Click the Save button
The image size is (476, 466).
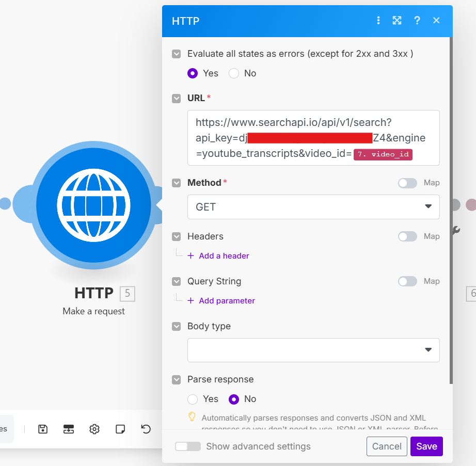pyautogui.click(x=426, y=446)
